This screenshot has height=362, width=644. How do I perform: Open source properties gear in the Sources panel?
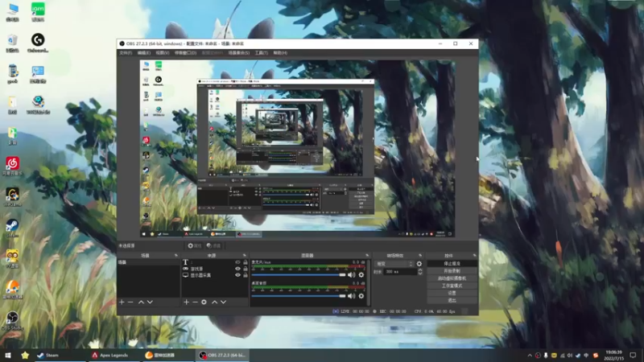point(204,302)
